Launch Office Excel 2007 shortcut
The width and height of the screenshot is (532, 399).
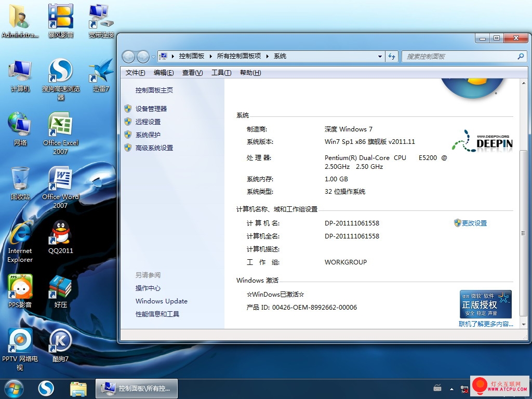point(60,134)
